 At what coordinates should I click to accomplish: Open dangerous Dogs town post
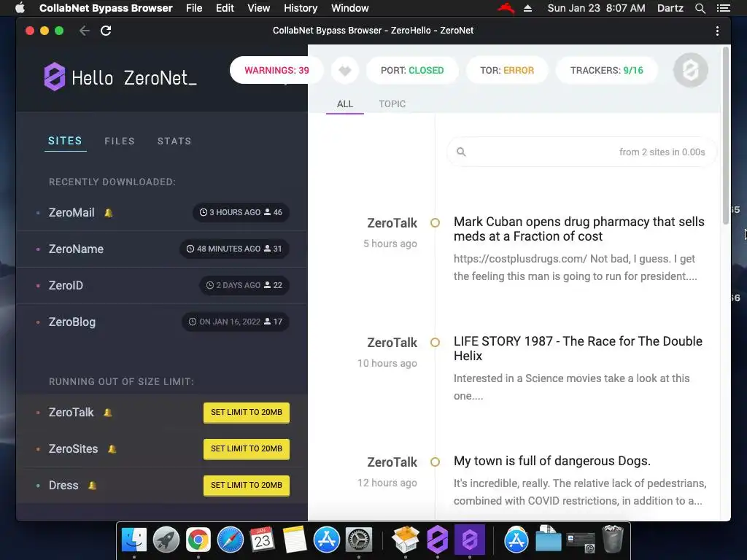click(x=551, y=461)
